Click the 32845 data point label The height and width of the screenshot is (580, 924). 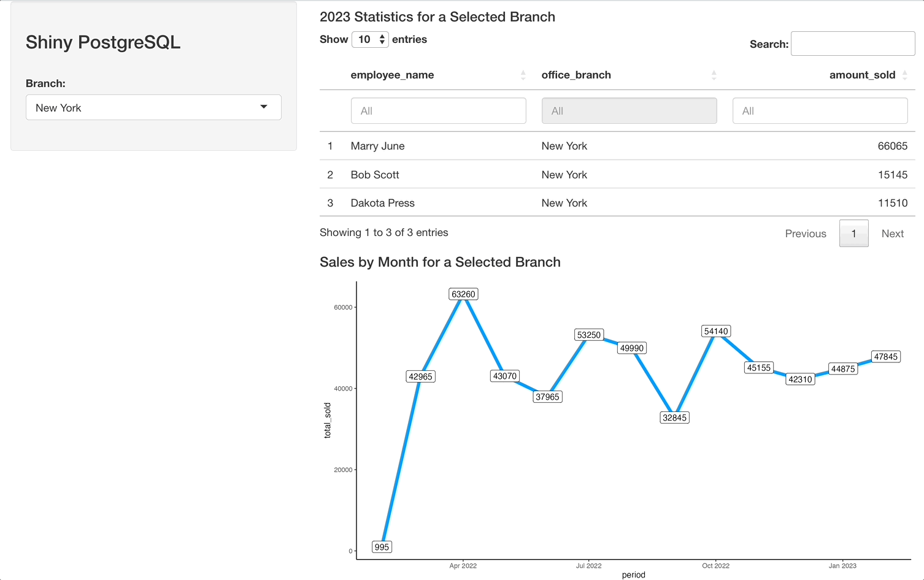(674, 418)
